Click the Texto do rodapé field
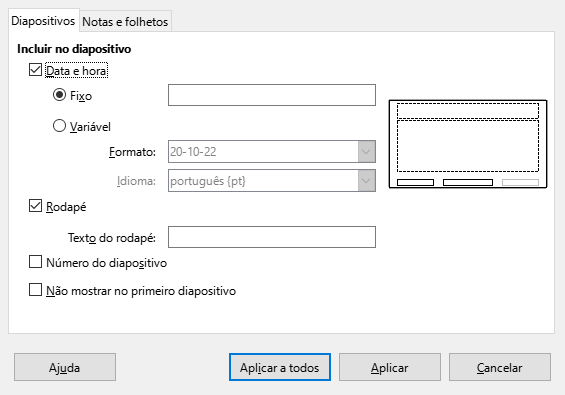565x395 pixels. pyautogui.click(x=272, y=237)
